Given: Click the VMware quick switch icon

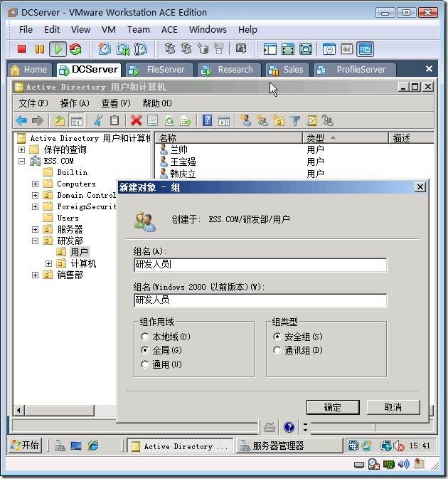Looking at the screenshot, I should pos(306,49).
